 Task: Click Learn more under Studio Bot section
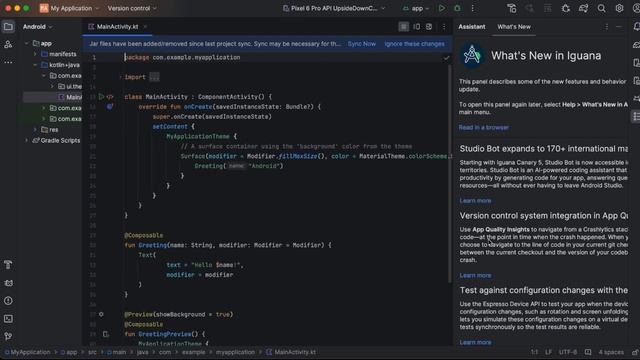point(475,200)
